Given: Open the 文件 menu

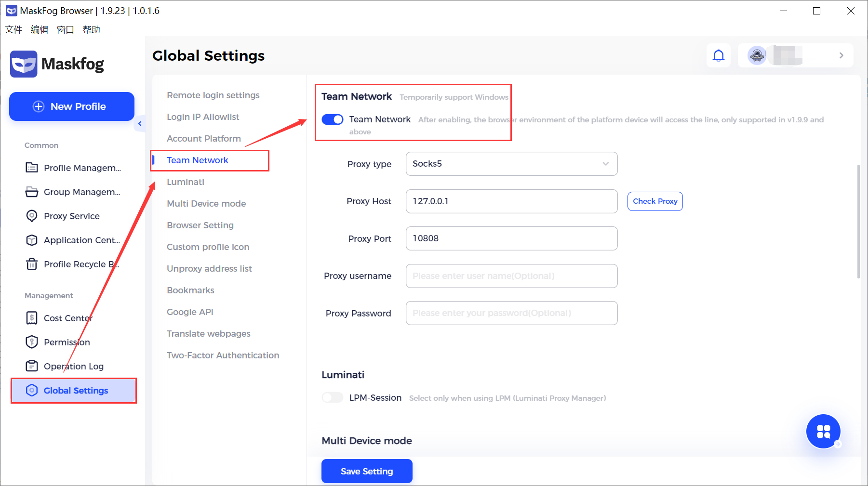Looking at the screenshot, I should (13, 29).
